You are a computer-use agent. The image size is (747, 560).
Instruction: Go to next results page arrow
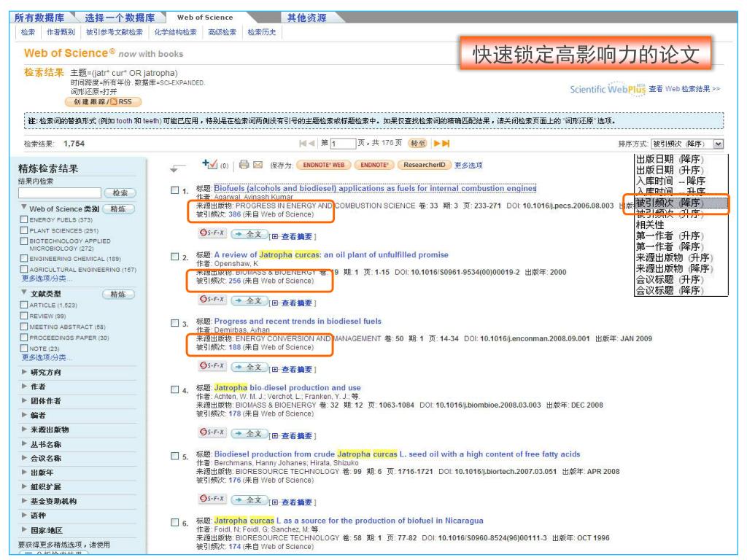pos(437,144)
